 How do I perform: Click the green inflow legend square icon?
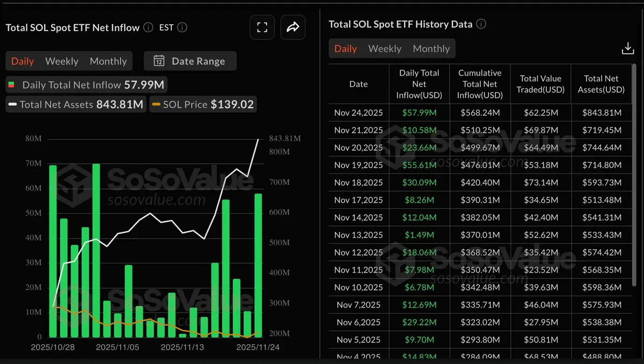tap(11, 84)
